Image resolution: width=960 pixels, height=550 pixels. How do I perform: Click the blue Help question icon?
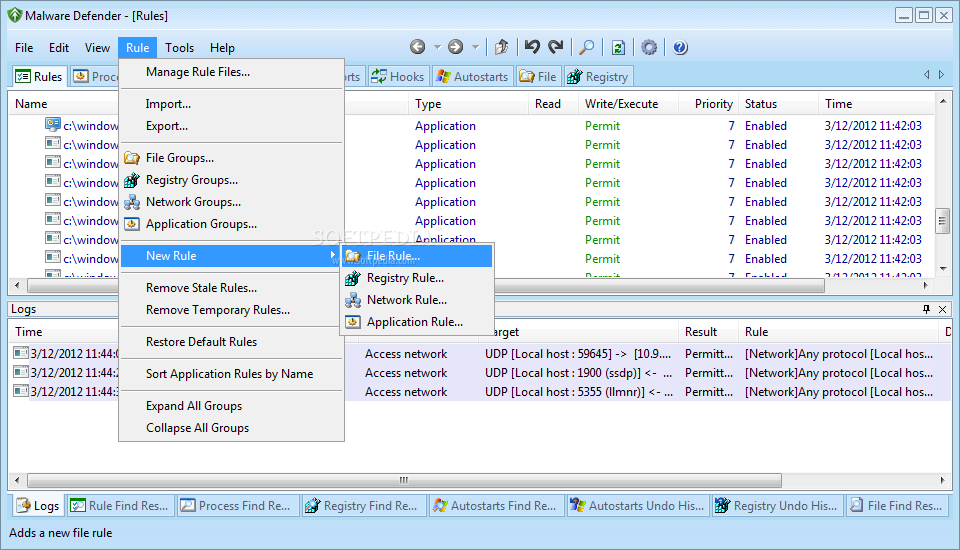680,47
